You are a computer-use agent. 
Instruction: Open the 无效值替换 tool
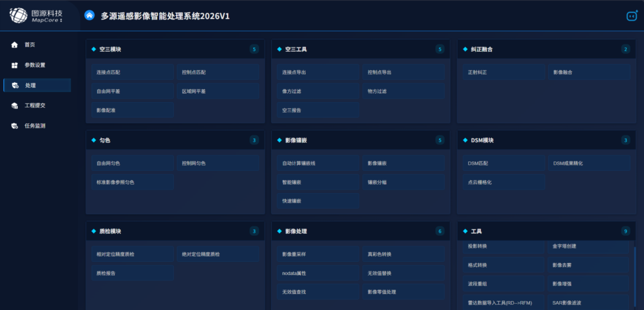[x=404, y=273]
